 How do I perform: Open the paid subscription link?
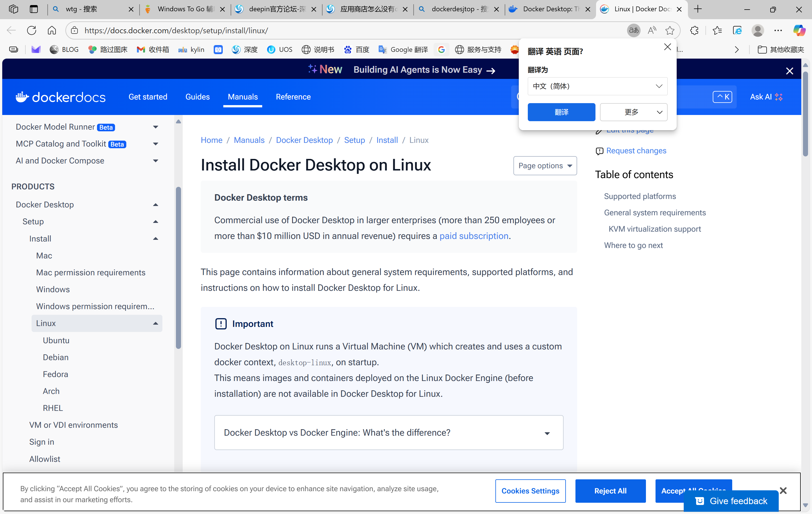[474, 236]
